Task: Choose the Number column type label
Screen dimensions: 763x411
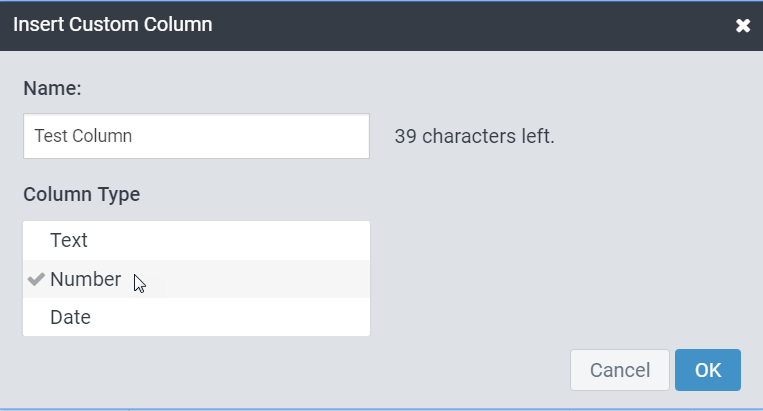Action: click(x=86, y=279)
